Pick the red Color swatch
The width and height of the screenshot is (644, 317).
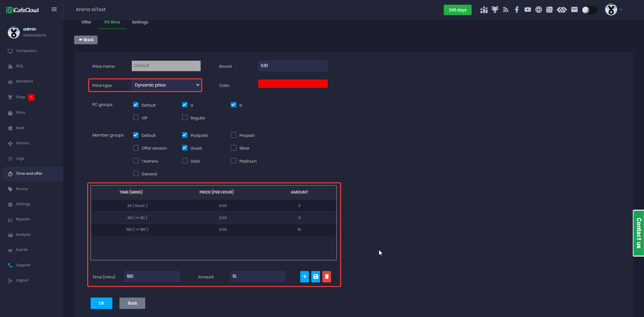pyautogui.click(x=293, y=84)
